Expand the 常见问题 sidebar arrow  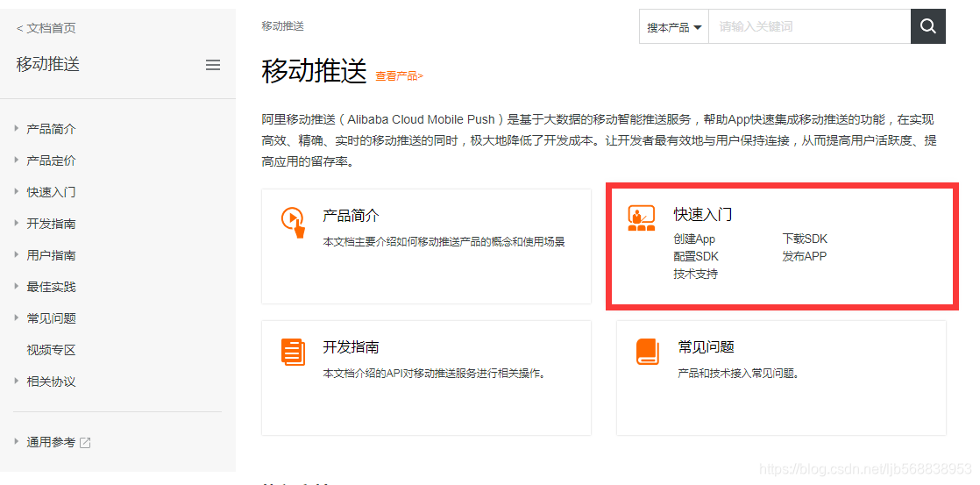pyautogui.click(x=17, y=317)
